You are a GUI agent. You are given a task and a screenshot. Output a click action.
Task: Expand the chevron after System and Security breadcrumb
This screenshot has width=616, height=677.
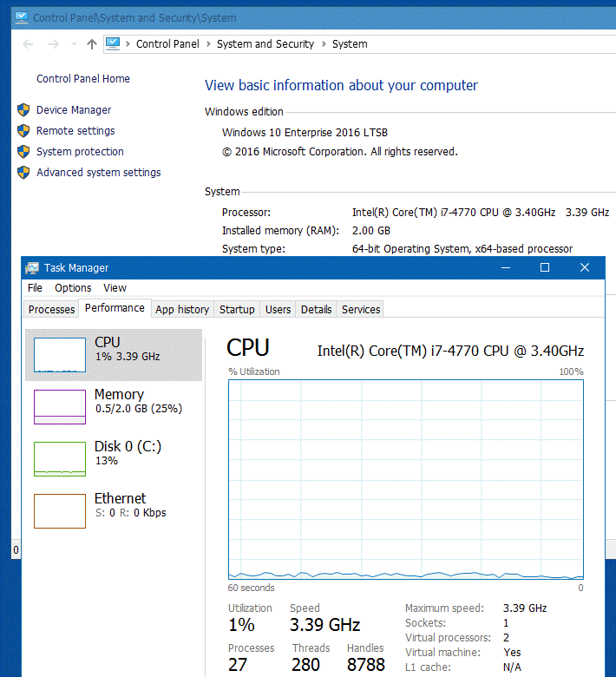click(323, 44)
